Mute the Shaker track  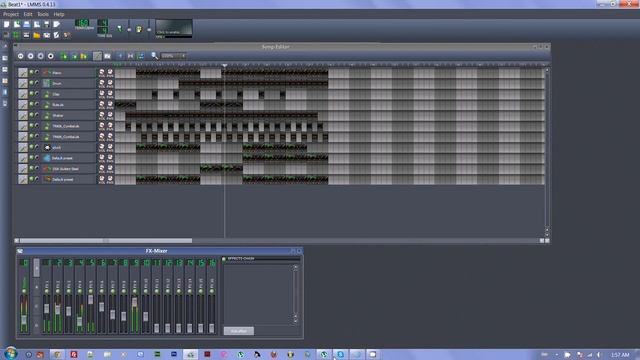[x=31, y=115]
